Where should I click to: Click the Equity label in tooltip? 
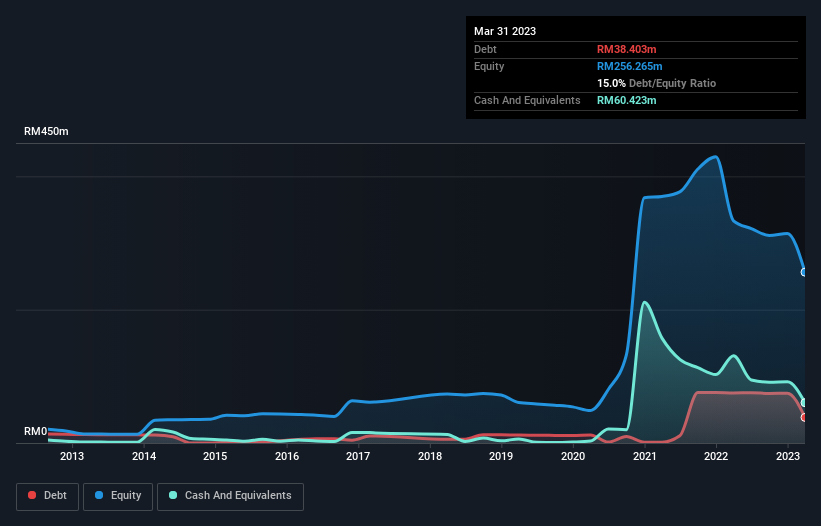(x=489, y=66)
